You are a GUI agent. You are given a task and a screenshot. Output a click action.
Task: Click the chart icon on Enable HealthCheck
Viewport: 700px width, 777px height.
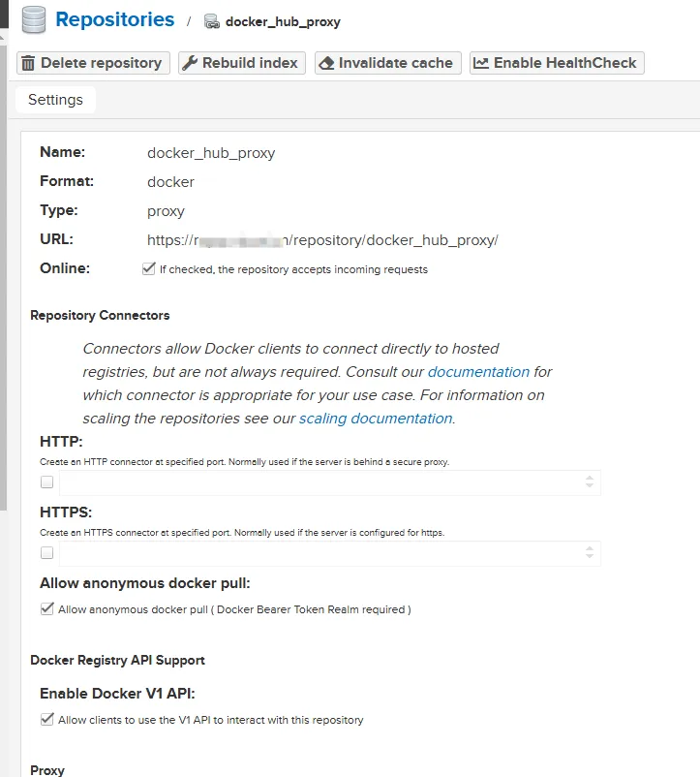(484, 62)
